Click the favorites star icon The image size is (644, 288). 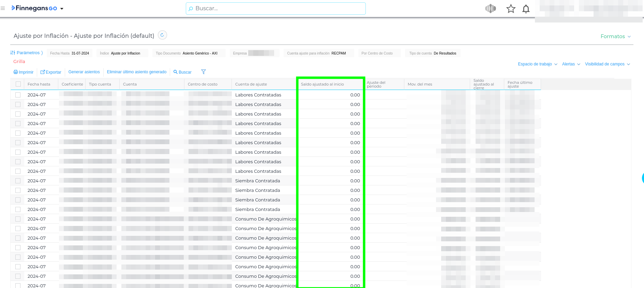click(x=510, y=9)
